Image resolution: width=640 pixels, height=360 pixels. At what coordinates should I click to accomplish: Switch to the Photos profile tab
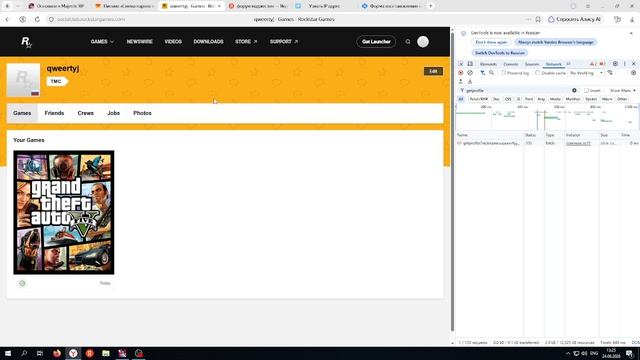(x=142, y=113)
